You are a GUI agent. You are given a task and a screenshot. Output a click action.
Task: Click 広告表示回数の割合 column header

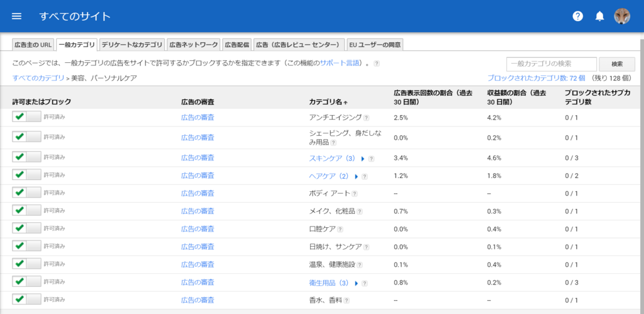433,98
